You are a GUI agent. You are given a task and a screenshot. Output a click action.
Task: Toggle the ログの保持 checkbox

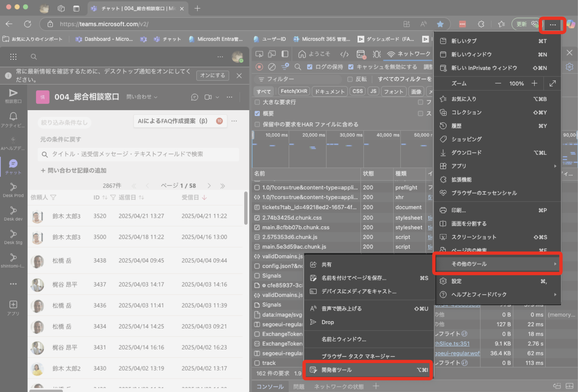(310, 67)
